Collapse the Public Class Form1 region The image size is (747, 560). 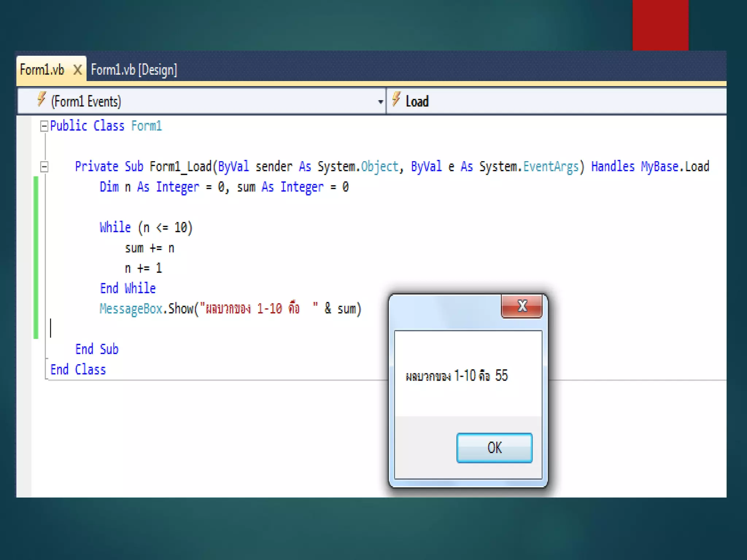click(44, 126)
